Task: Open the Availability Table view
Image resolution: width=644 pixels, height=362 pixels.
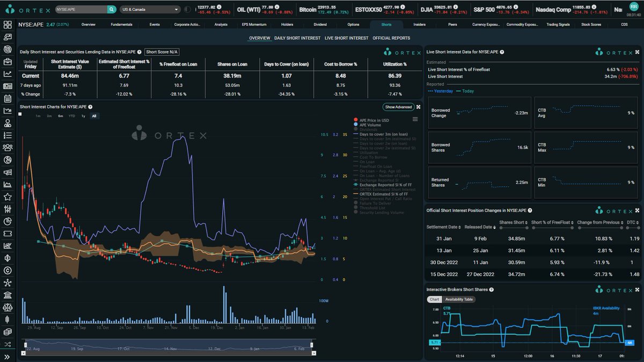Action: tap(459, 299)
